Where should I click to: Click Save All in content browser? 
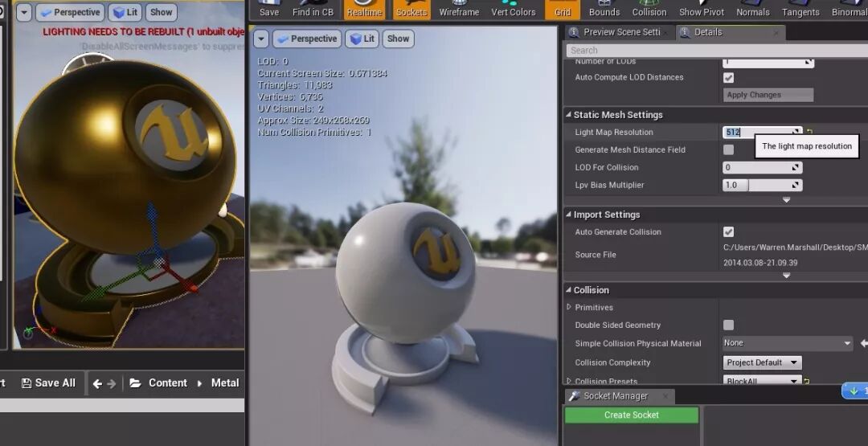48,383
